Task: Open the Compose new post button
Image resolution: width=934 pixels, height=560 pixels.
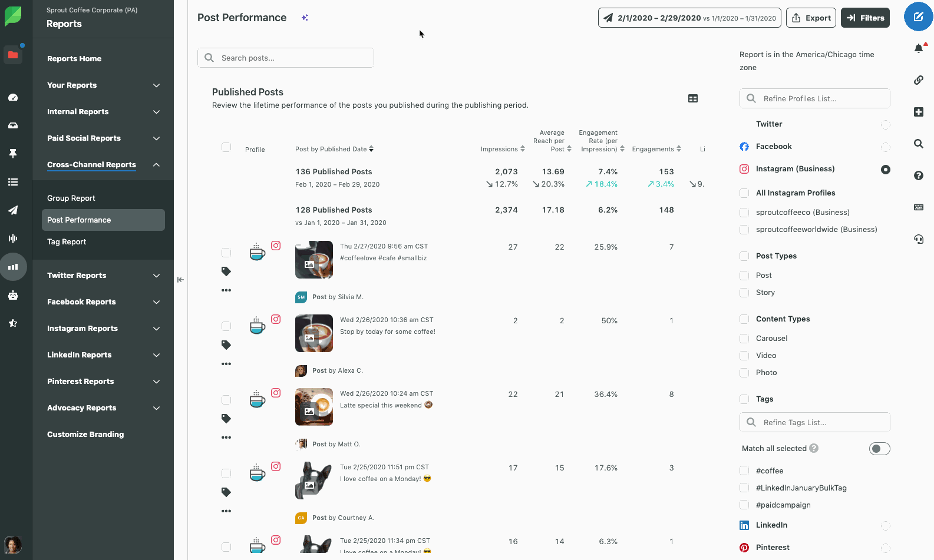Action: pyautogui.click(x=918, y=16)
